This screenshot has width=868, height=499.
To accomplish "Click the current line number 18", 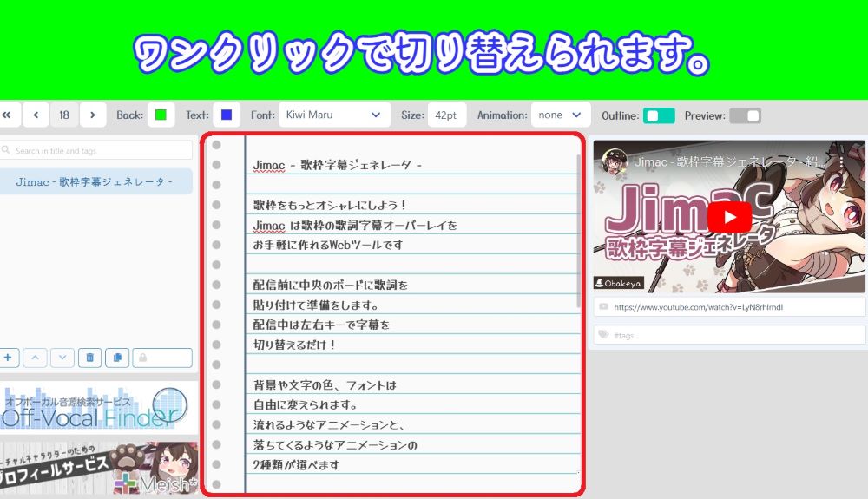I will pyautogui.click(x=64, y=115).
